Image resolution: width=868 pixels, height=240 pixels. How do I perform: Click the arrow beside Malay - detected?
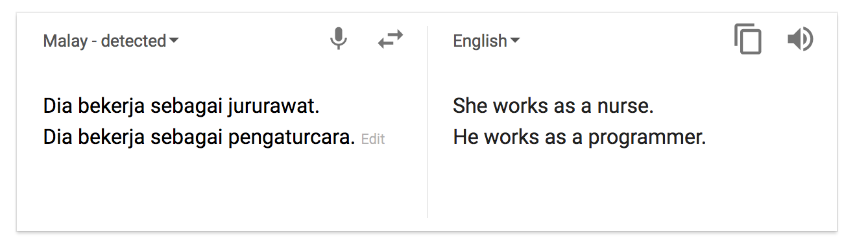point(174,41)
